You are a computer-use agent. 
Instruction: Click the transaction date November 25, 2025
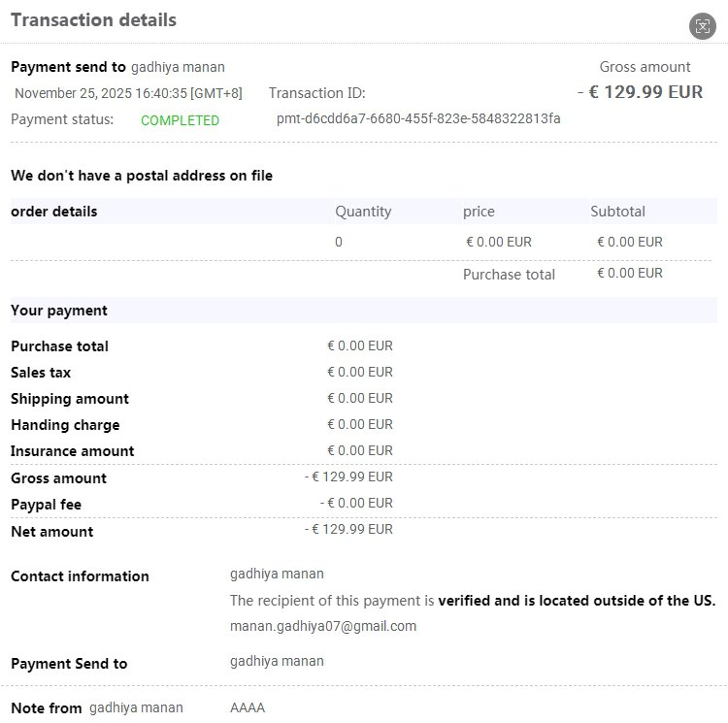pos(128,93)
